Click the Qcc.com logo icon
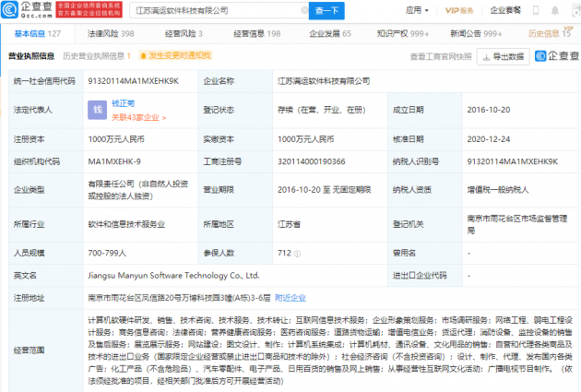The width and height of the screenshot is (581, 392). point(9,10)
